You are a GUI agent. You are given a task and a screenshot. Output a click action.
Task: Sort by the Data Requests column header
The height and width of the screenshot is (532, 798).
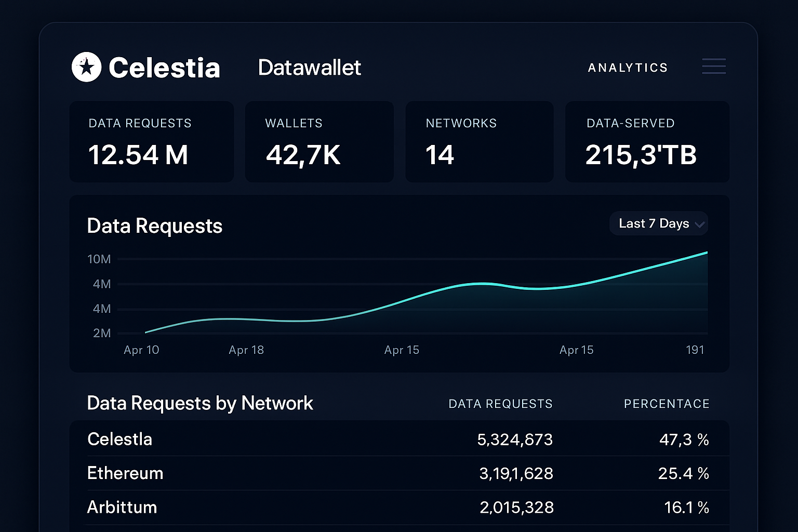[500, 404]
